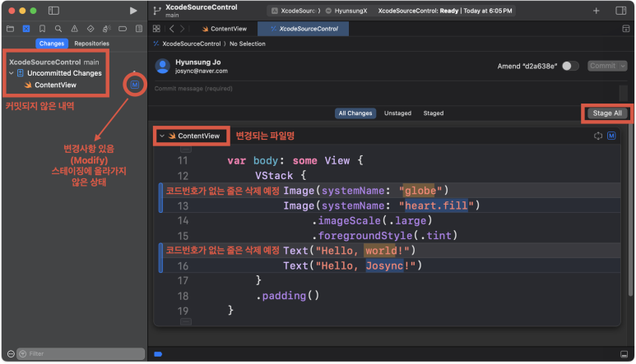Click the Filter field at bottom
The image size is (636, 364).
(x=81, y=354)
